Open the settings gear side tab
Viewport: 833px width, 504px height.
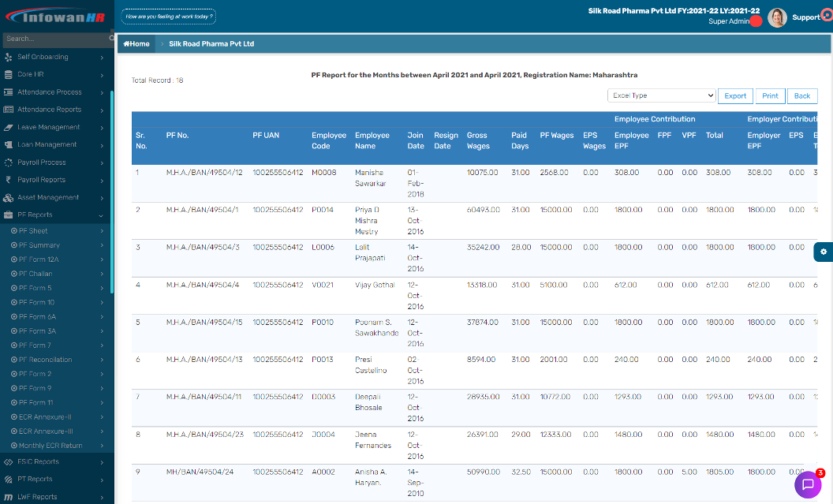coord(823,252)
